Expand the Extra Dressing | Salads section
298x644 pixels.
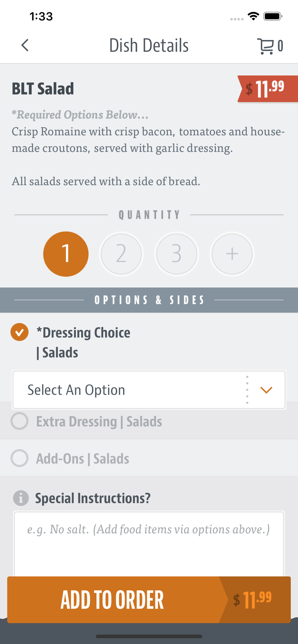click(x=99, y=421)
